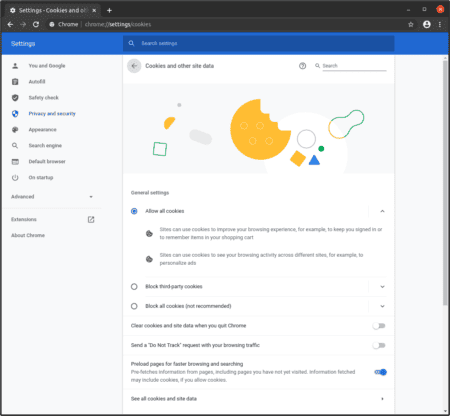Screen dimensions: 450x416
Task: Go back using the browser back arrow
Action: click(10, 24)
